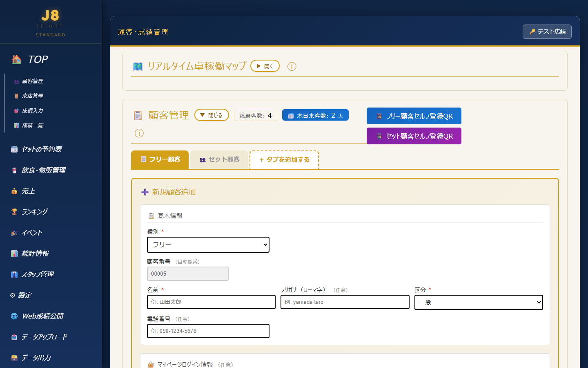Expand リアルタイム卓稼働マップ with 開く button
The width and height of the screenshot is (588, 368).
click(265, 66)
